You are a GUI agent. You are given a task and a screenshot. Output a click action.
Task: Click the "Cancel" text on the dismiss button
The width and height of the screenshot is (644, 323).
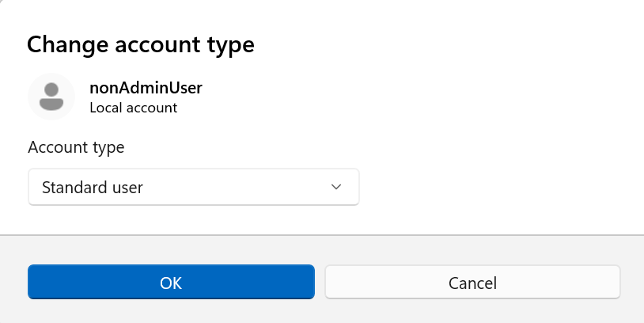pyautogui.click(x=472, y=283)
